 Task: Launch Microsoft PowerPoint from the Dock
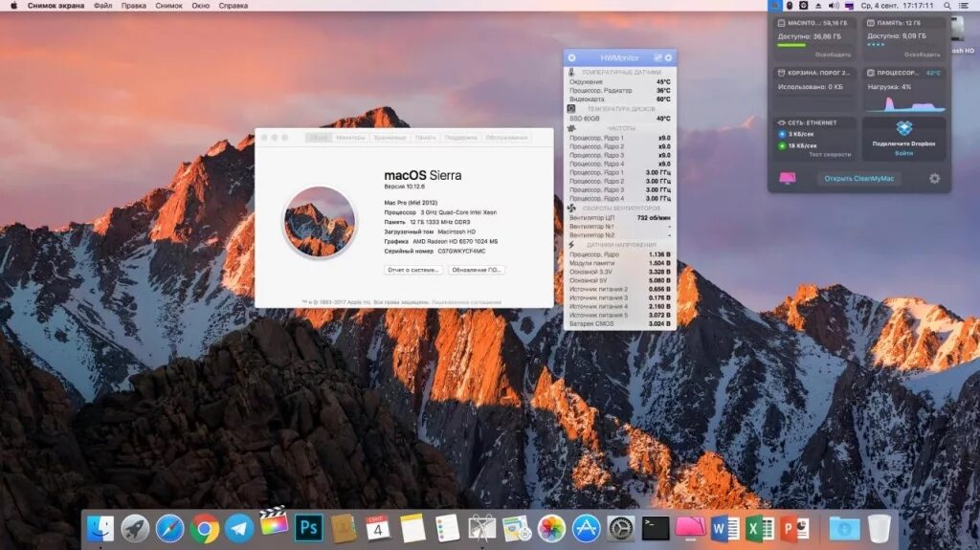pos(795,529)
